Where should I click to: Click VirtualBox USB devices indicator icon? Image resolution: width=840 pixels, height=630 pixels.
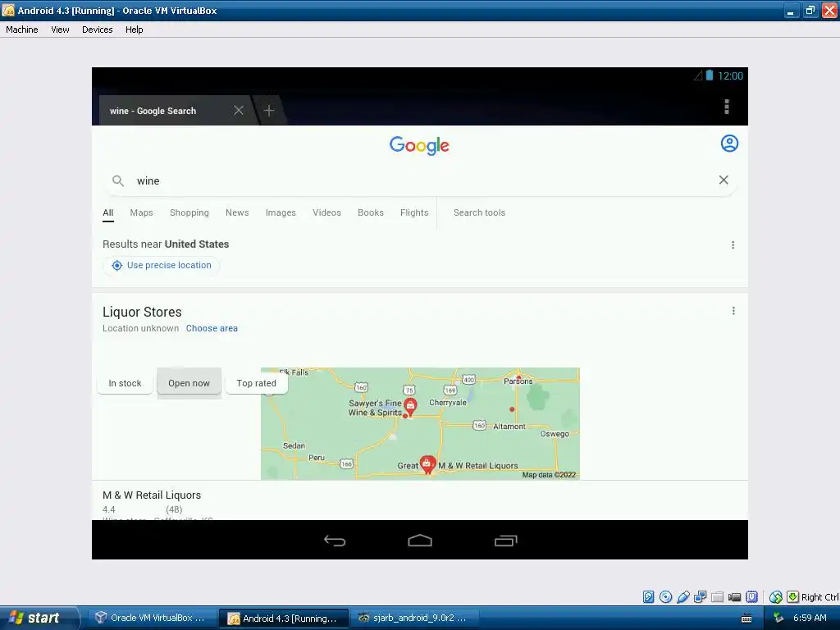tap(683, 597)
